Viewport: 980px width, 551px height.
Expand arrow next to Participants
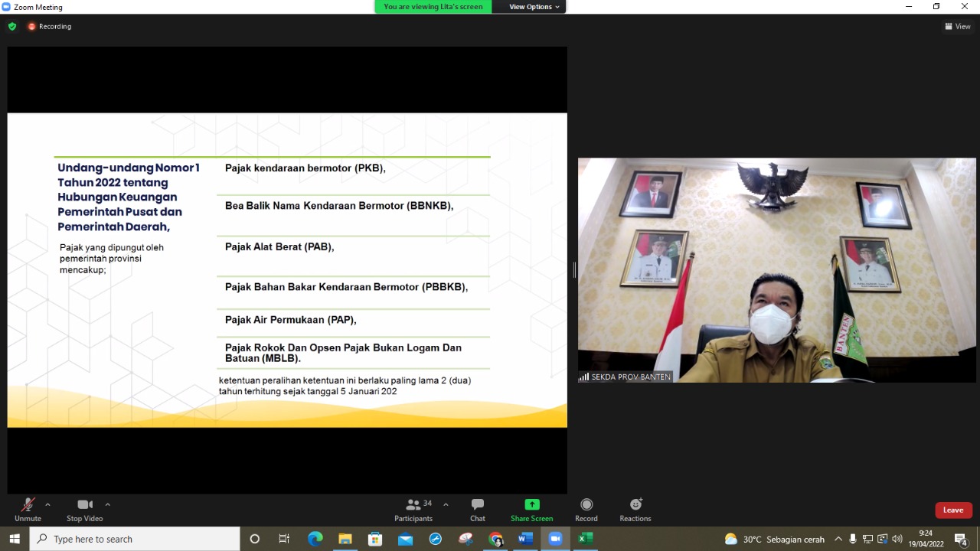[446, 504]
